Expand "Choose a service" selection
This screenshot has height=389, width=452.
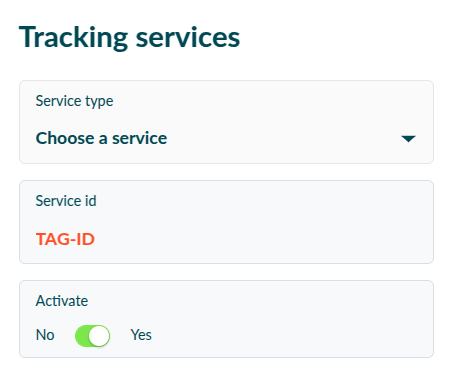pyautogui.click(x=101, y=138)
